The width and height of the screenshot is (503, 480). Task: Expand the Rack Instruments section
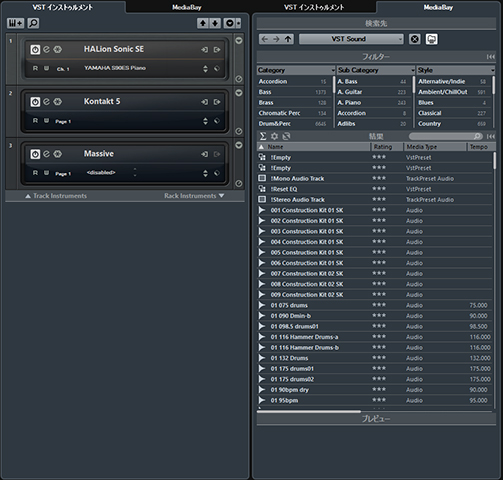coord(194,196)
